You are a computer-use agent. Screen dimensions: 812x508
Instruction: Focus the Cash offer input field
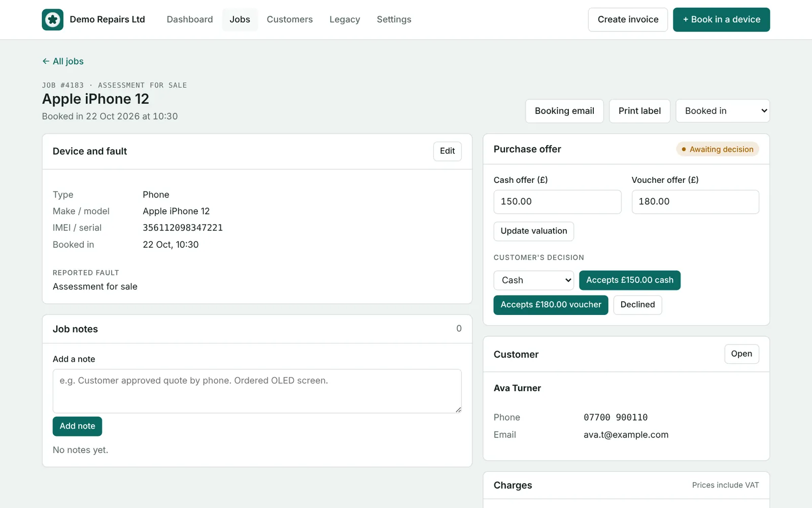(x=557, y=202)
